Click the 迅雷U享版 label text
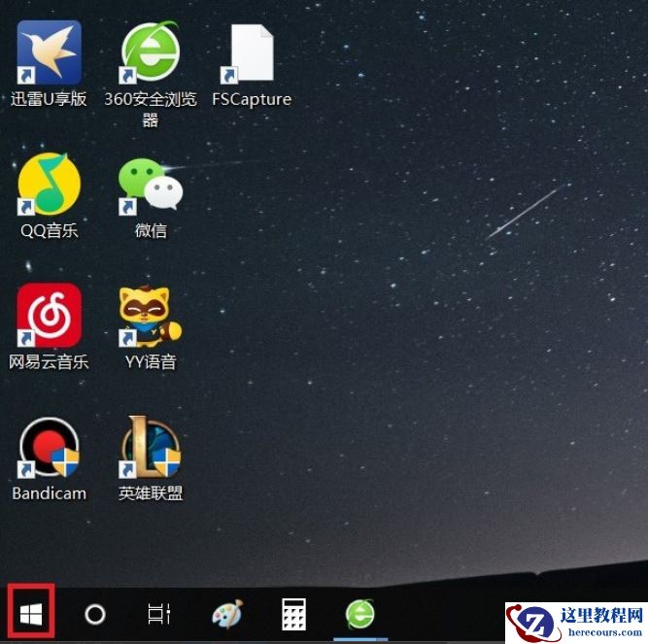 click(x=49, y=99)
